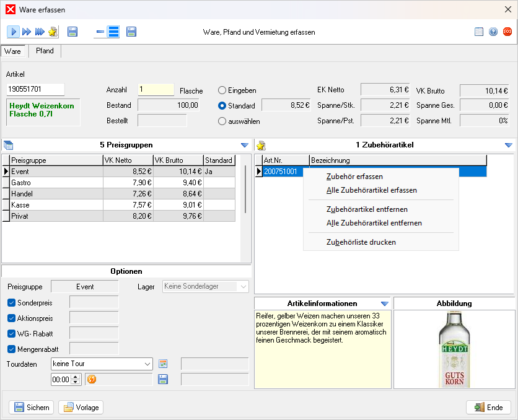Image resolution: width=518 pixels, height=420 pixels.
Task: Click the multi-line list view toolbar icon
Action: tap(113, 32)
